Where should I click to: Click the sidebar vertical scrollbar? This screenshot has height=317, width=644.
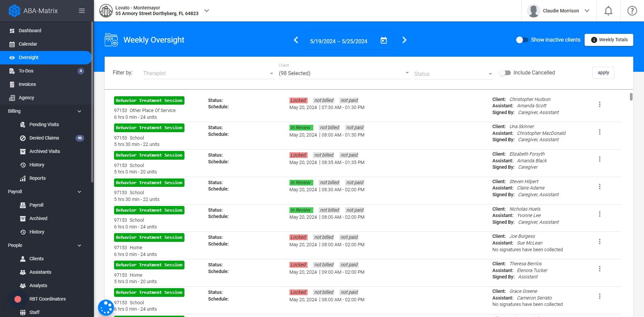(x=92, y=102)
